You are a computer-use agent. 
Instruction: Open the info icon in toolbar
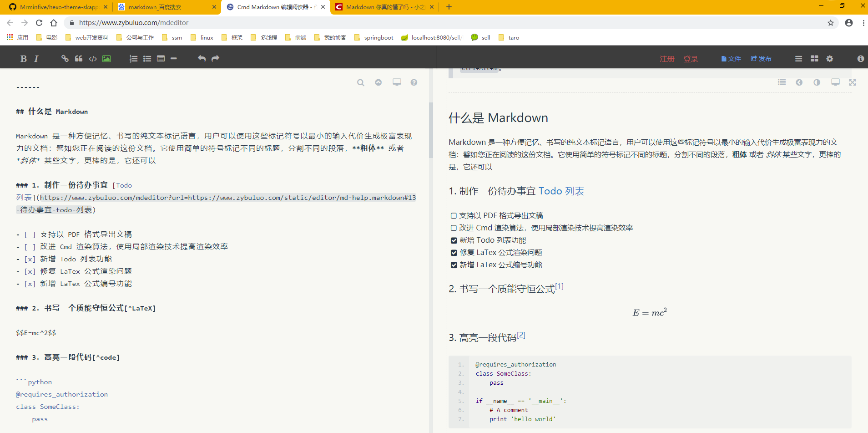(x=860, y=59)
